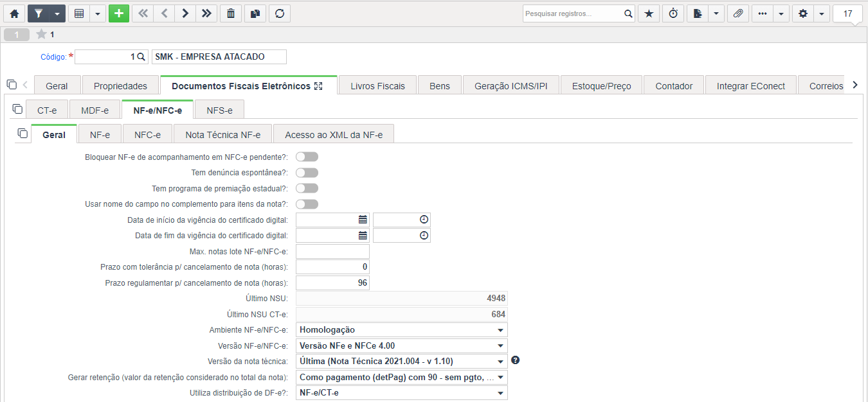Switch to the Contador tab
Image resolution: width=868 pixels, height=402 pixels.
674,85
